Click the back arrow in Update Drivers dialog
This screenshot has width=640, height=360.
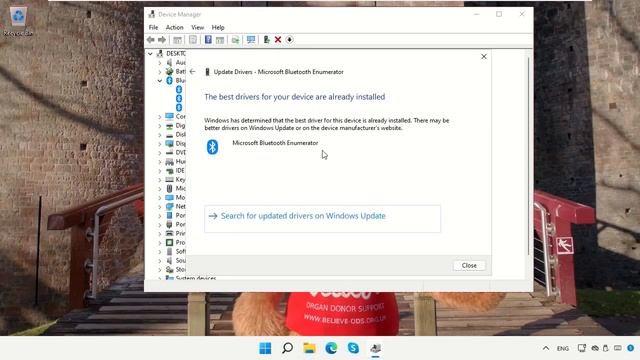[193, 71]
